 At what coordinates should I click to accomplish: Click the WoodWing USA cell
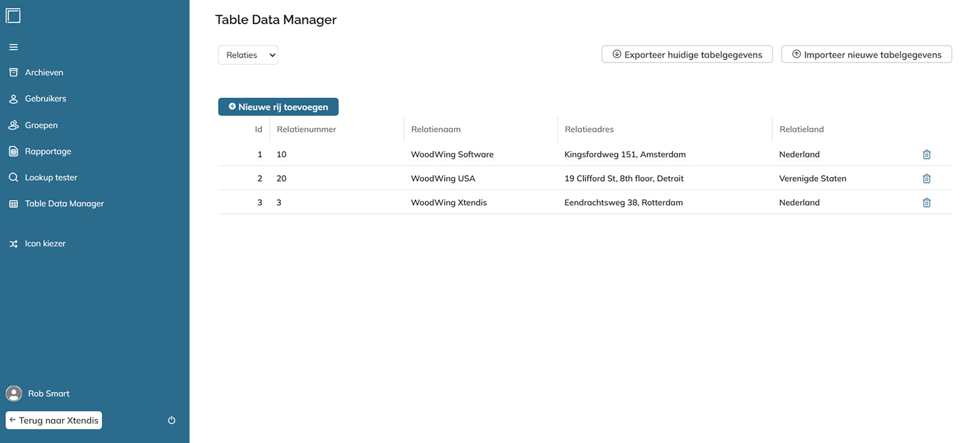coord(443,178)
